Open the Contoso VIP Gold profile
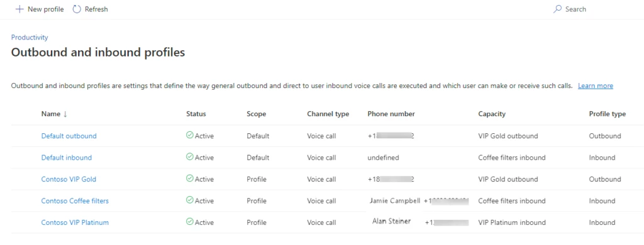 (x=69, y=179)
